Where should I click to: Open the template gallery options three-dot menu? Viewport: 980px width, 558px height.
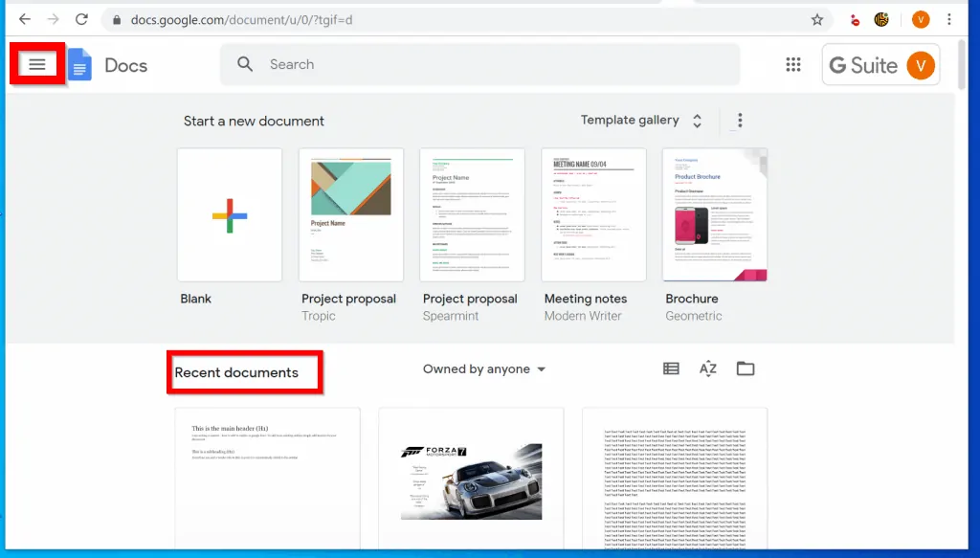pyautogui.click(x=739, y=120)
